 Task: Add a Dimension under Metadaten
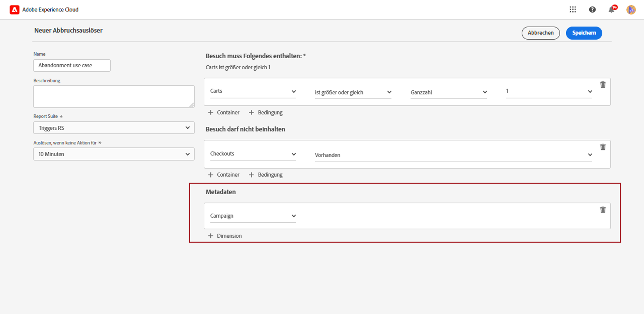pos(225,236)
